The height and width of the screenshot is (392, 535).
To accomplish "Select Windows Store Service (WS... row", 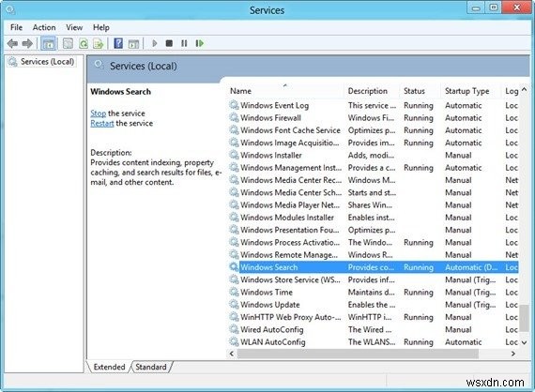I will click(374, 279).
